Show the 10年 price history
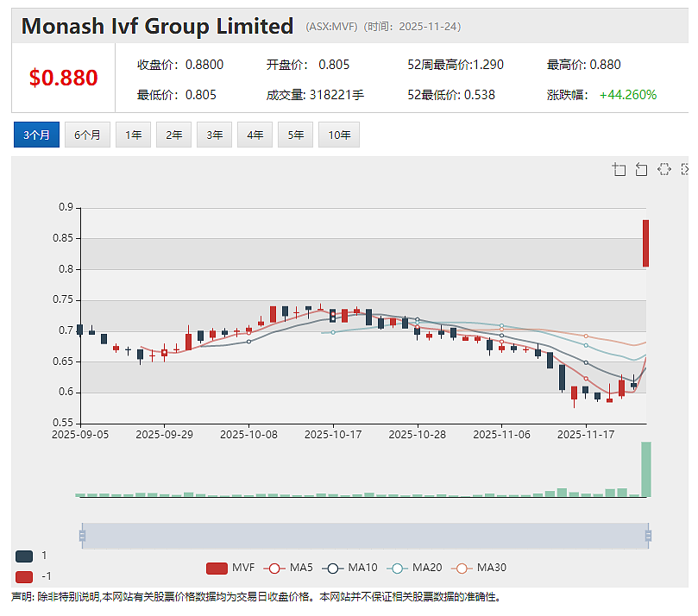This screenshot has width=698, height=616. click(339, 135)
